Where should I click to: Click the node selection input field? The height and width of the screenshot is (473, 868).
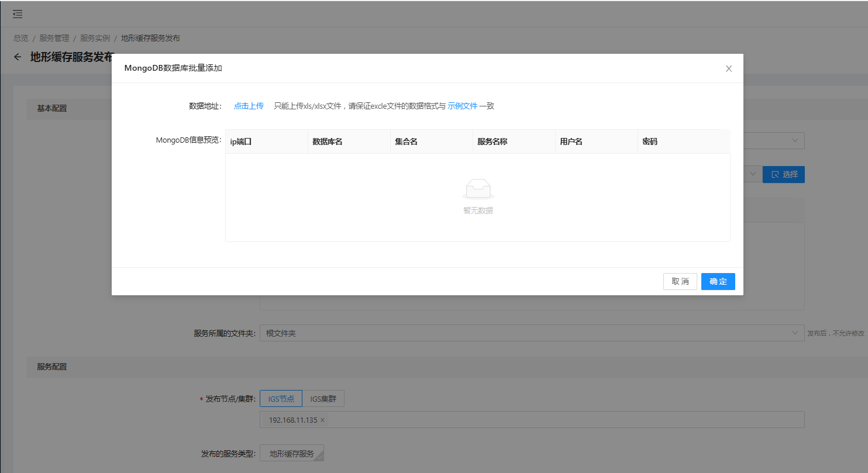(532, 420)
